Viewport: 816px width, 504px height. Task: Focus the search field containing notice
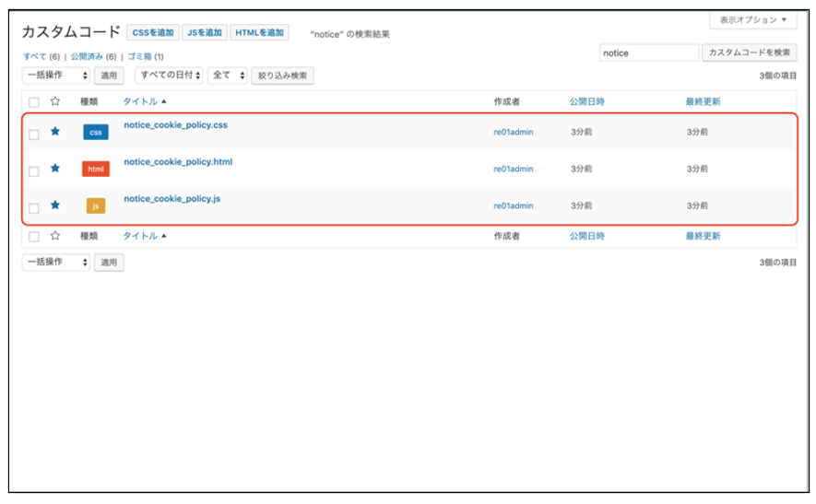(649, 53)
